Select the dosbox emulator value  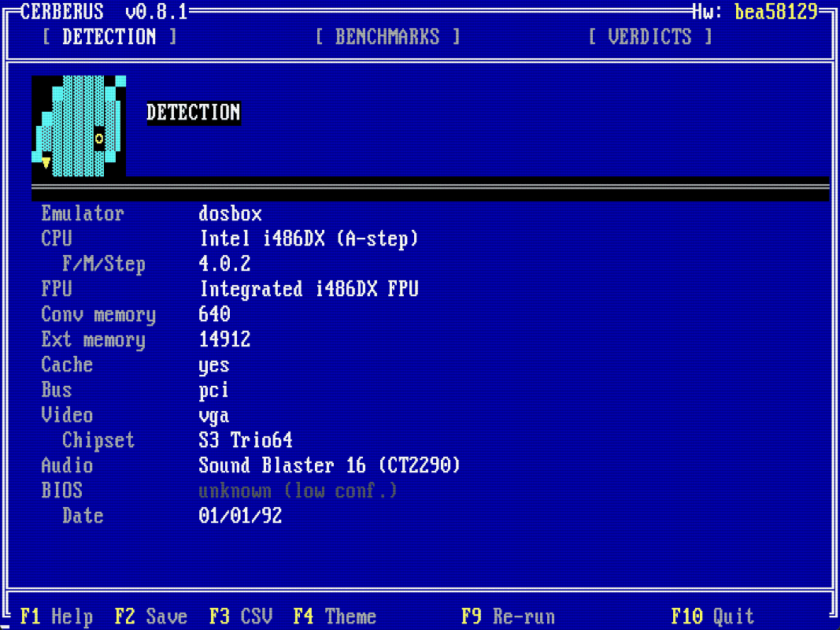tap(230, 213)
